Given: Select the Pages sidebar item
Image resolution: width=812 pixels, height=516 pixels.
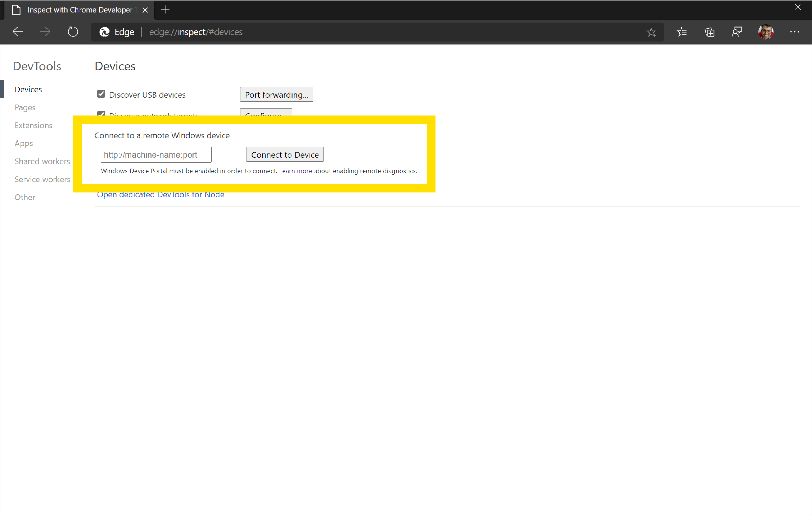Looking at the screenshot, I should click(x=25, y=107).
